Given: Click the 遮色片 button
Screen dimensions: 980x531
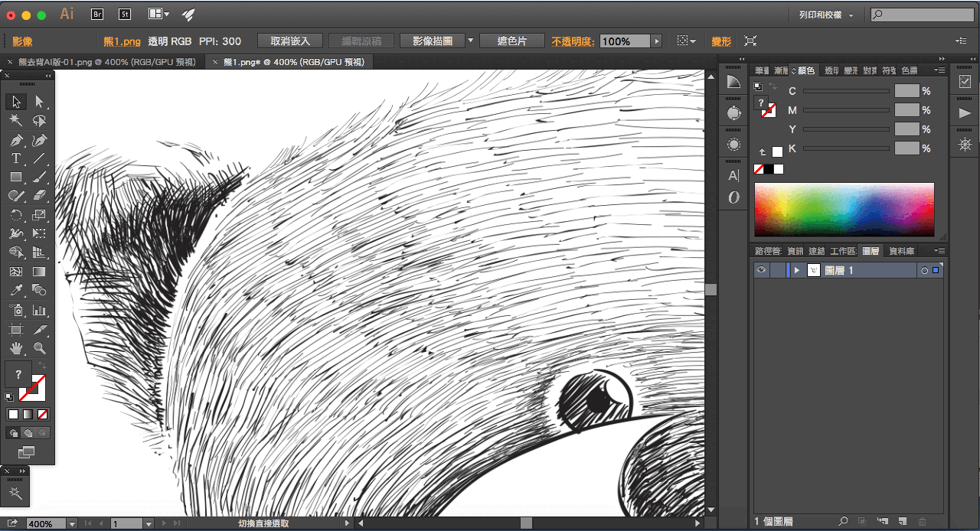Looking at the screenshot, I should pos(511,41).
